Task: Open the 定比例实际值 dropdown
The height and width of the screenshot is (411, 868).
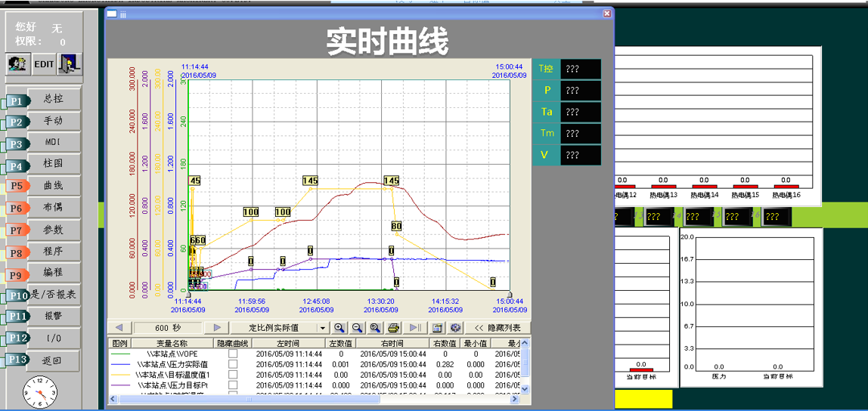Action: click(x=323, y=328)
